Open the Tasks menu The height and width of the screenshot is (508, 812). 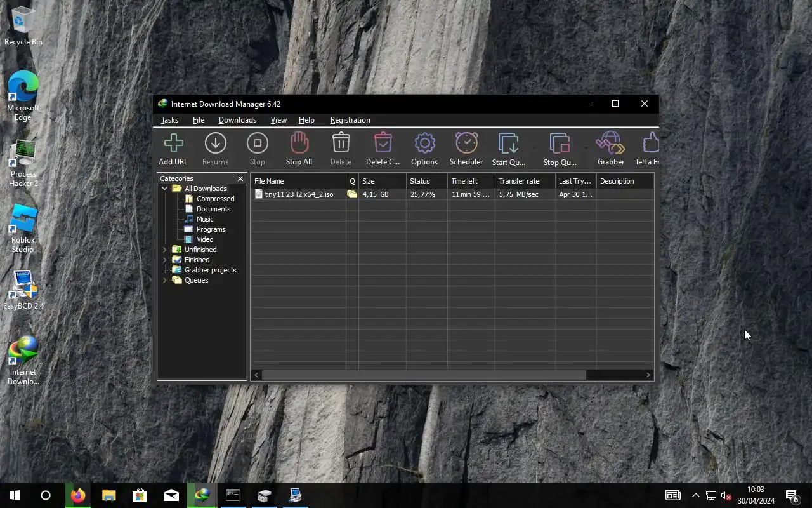point(169,120)
